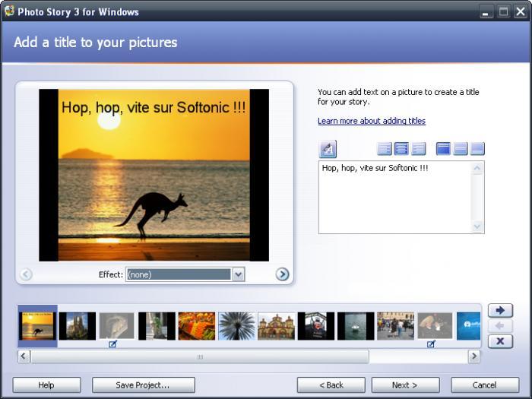This screenshot has width=532, height=399.
Task: Click Save Project button
Action: (x=143, y=385)
